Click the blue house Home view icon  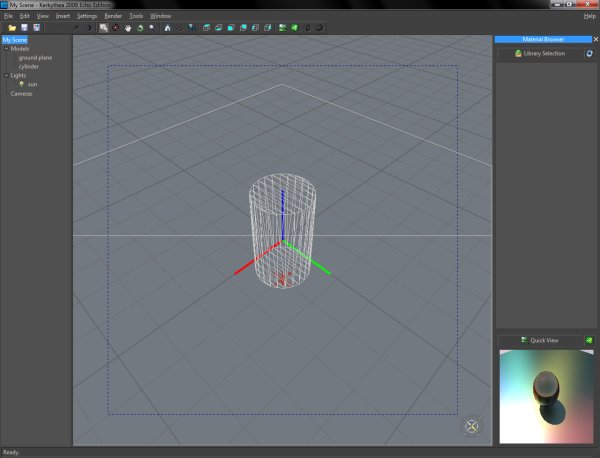pos(167,28)
